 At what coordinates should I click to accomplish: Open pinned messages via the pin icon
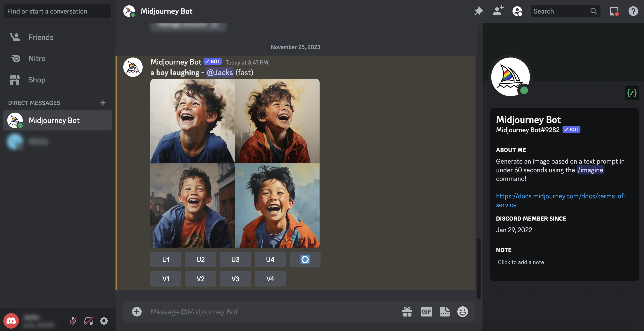(478, 11)
